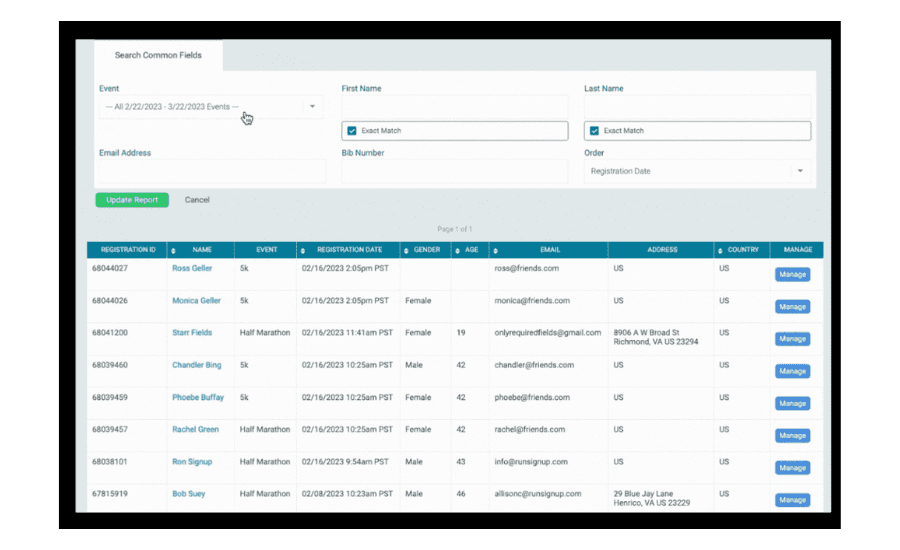Sort by Email column arrows
Screen dimensions: 900x550
[x=496, y=250]
